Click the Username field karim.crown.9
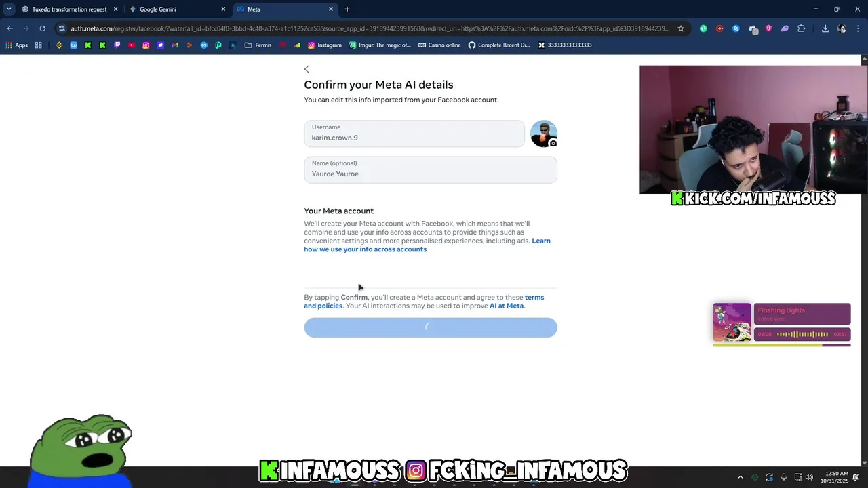The width and height of the screenshot is (868, 488). (x=414, y=134)
